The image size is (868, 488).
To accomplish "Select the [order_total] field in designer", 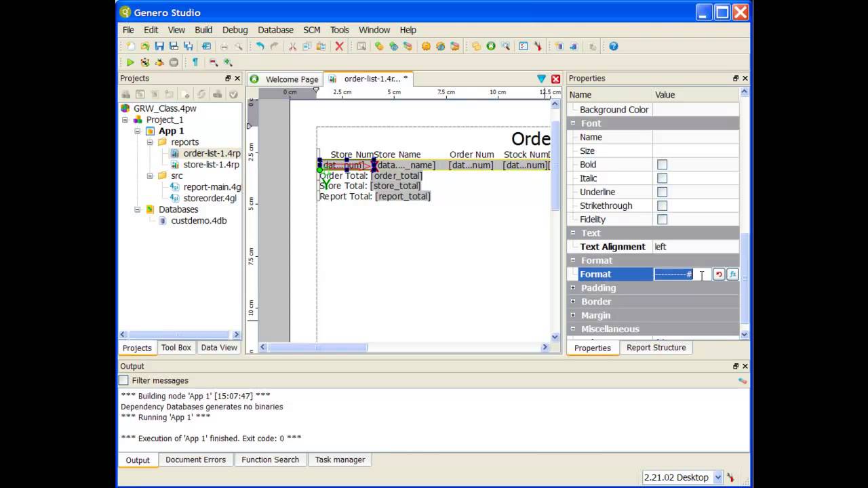I will point(397,176).
